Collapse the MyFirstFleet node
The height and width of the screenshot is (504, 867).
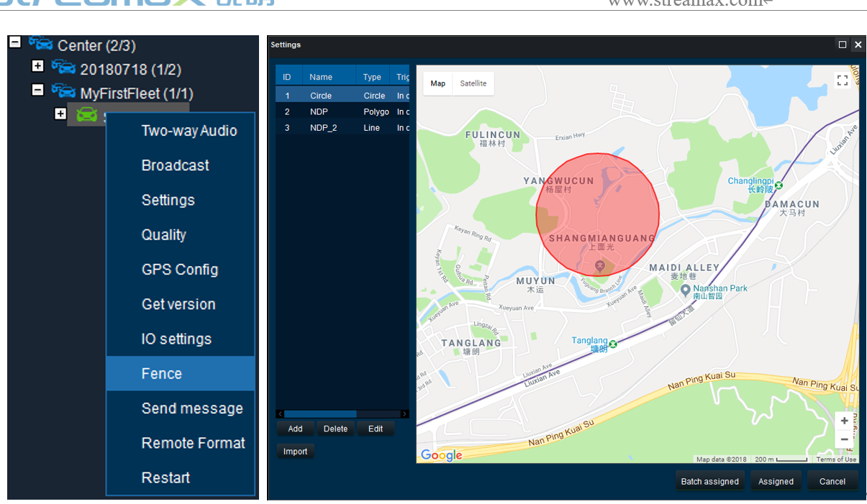click(38, 90)
